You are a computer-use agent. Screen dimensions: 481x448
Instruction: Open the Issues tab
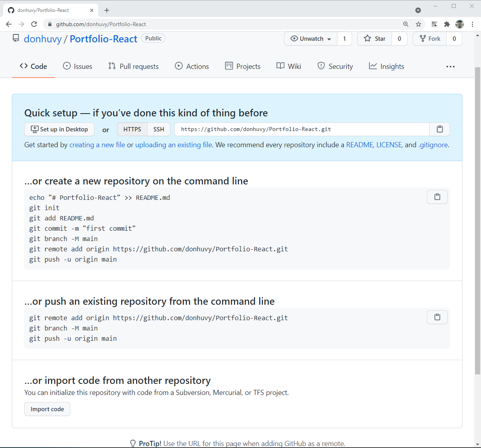(78, 66)
